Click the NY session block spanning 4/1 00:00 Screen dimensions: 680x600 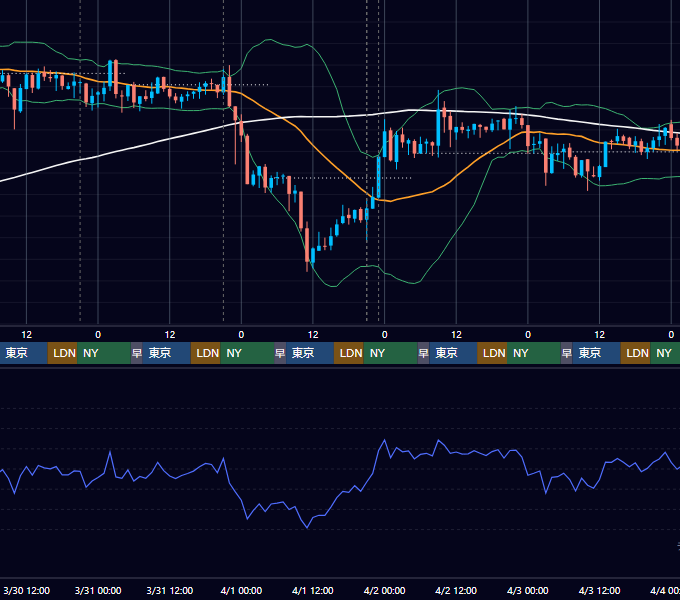pyautogui.click(x=247, y=353)
